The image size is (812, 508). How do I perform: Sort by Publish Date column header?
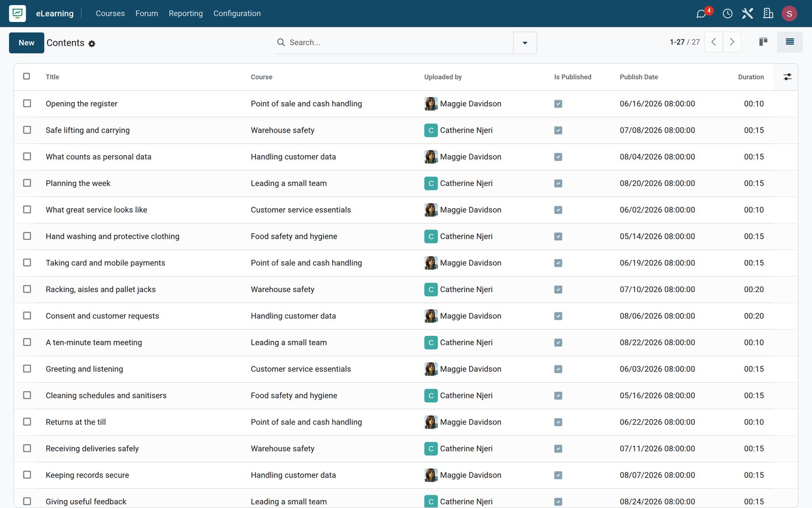638,77
